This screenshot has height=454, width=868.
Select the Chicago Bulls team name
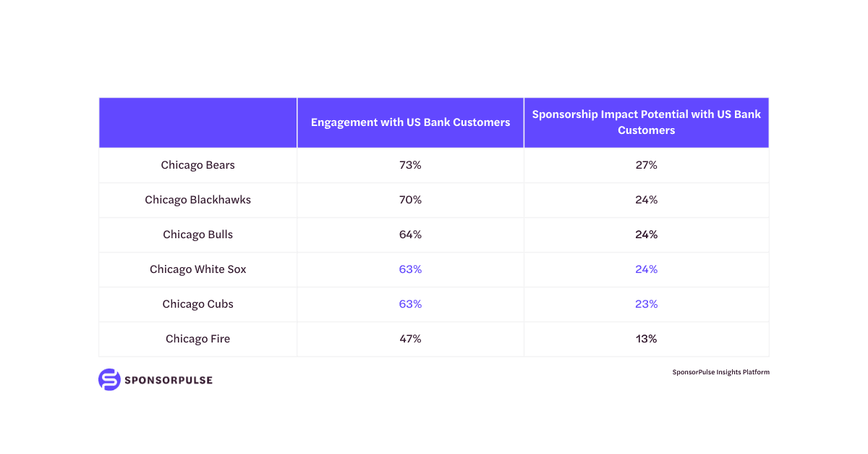coord(197,235)
